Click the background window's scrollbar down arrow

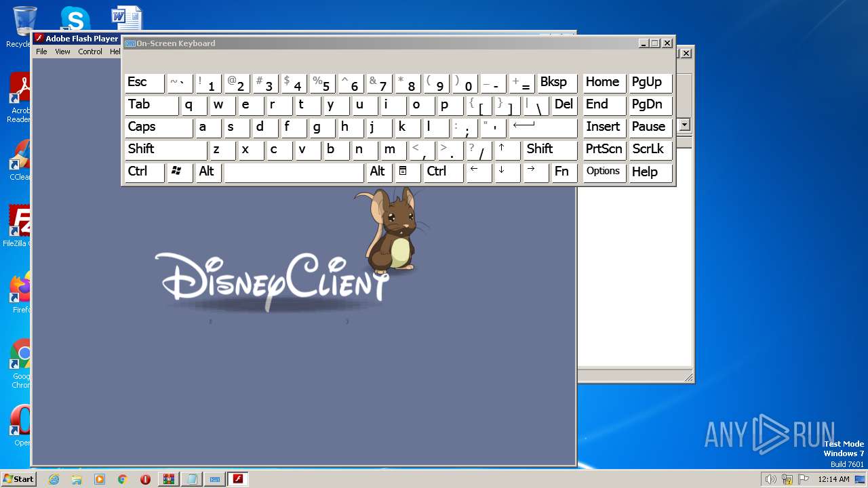pyautogui.click(x=685, y=125)
